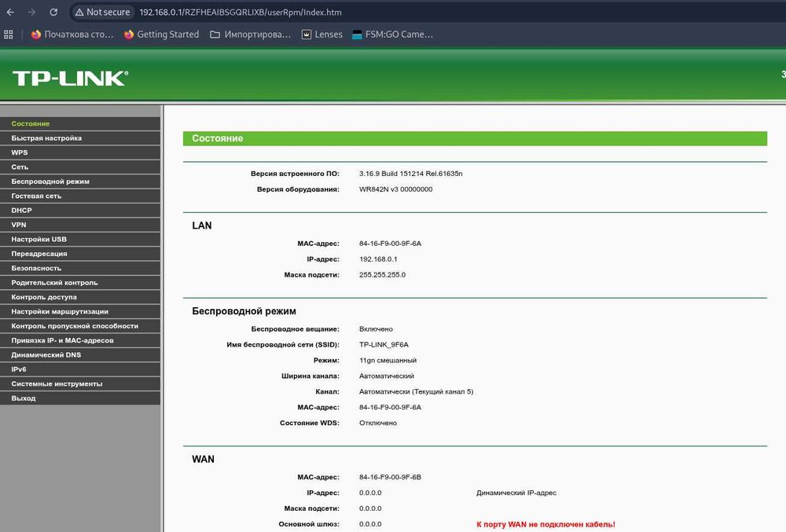This screenshot has width=786, height=532.
Task: Open Гостевая сеть menu item
Action: click(80, 196)
